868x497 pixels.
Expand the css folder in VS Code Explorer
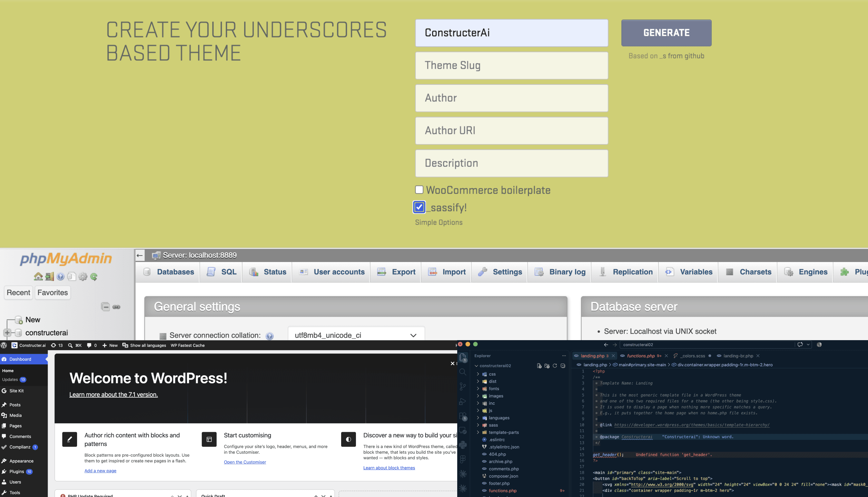(x=478, y=374)
